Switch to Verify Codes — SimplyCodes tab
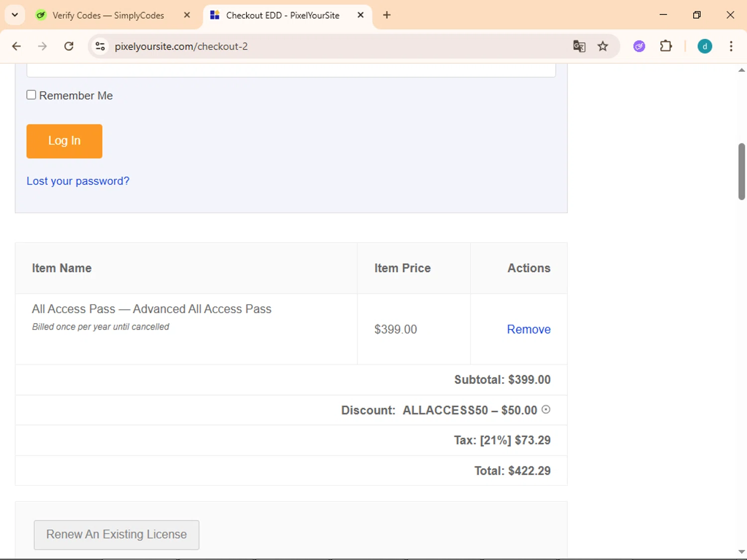Viewport: 747px width, 560px height. tap(108, 15)
